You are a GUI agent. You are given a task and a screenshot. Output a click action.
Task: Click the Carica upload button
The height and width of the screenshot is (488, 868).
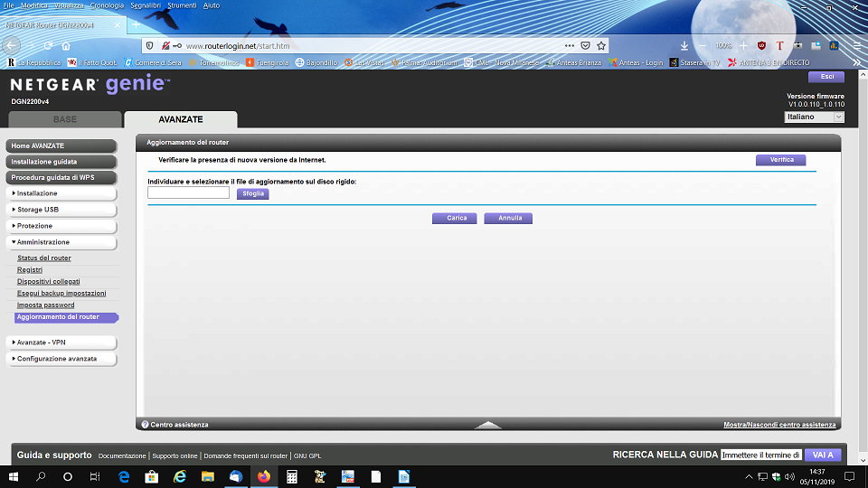click(455, 218)
